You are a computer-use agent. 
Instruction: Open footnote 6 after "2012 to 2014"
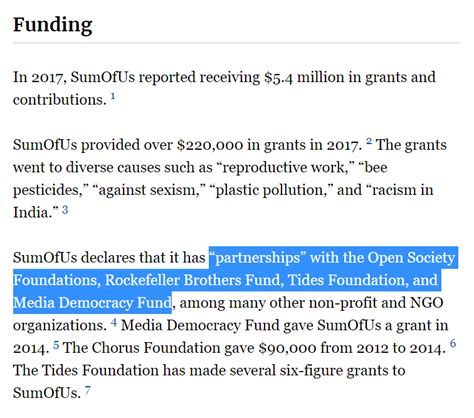(x=453, y=344)
